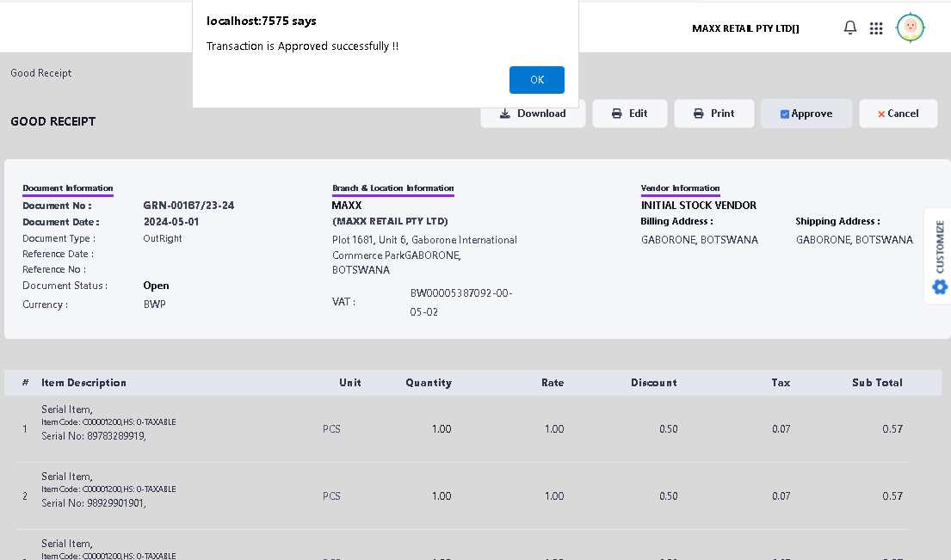Click the Vendor Information section heading
Screen dimensions: 951x560
(680, 188)
